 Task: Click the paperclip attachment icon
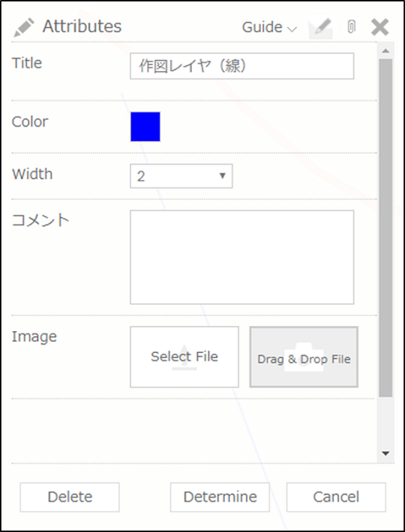(x=352, y=27)
